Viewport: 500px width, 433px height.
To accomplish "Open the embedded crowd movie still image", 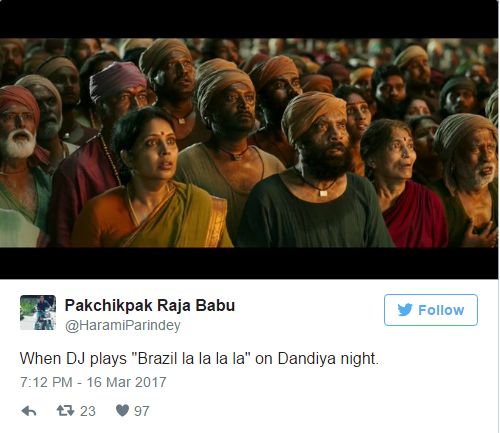I will pyautogui.click(x=249, y=143).
